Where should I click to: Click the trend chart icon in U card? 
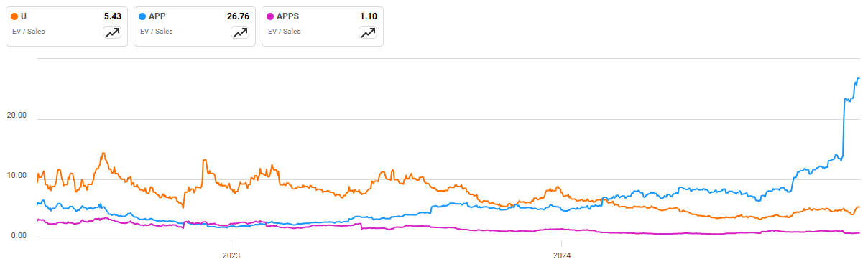tap(112, 32)
